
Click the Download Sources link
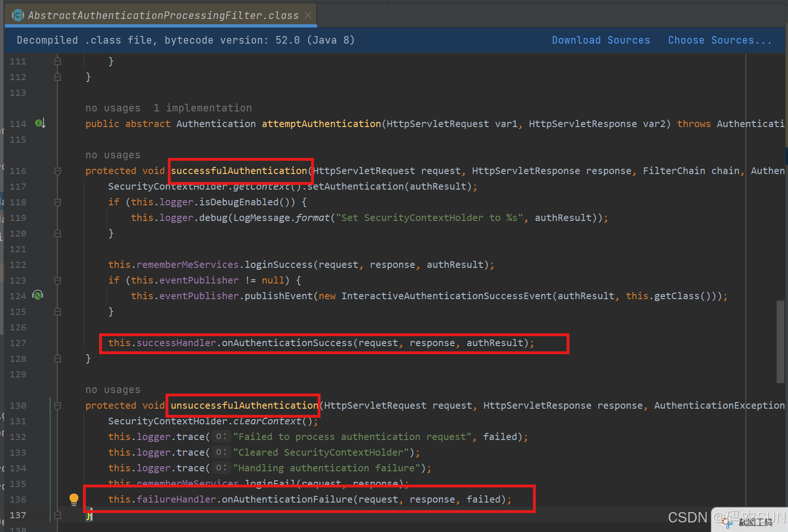click(601, 40)
